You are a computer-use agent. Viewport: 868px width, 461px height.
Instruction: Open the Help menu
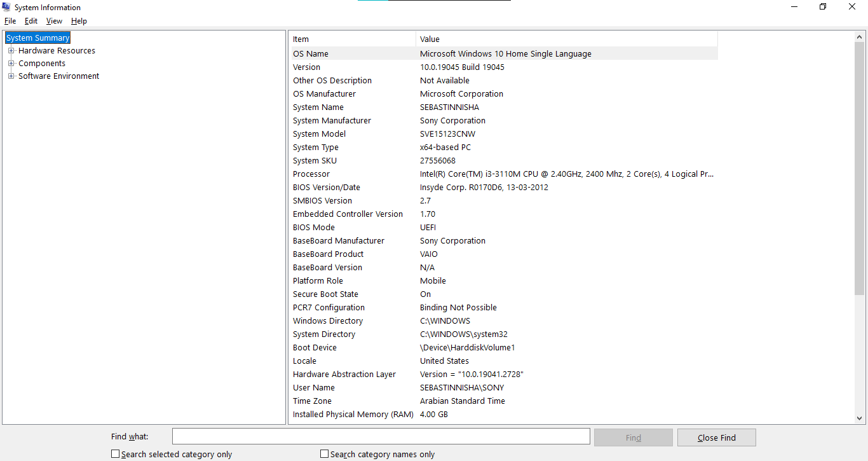click(79, 20)
